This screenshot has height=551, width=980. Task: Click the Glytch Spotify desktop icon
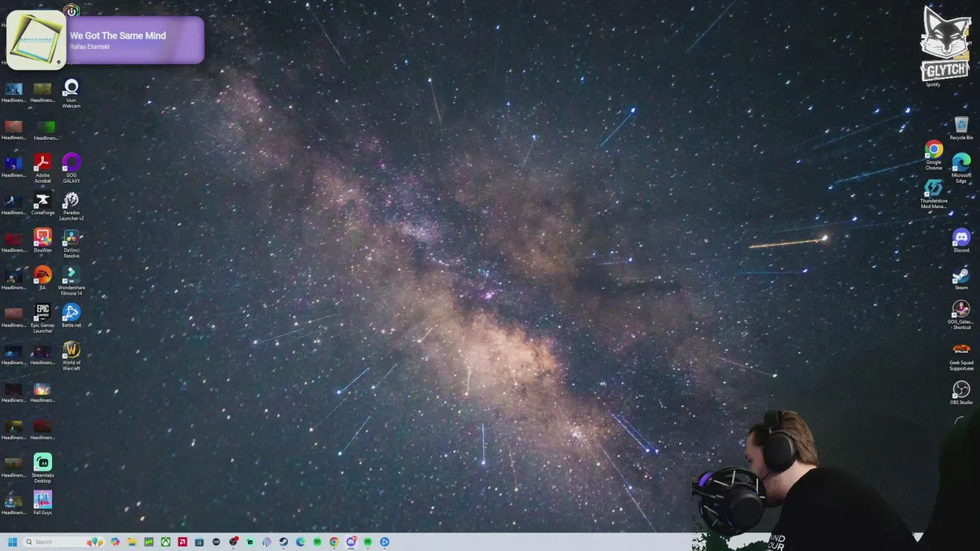[946, 46]
